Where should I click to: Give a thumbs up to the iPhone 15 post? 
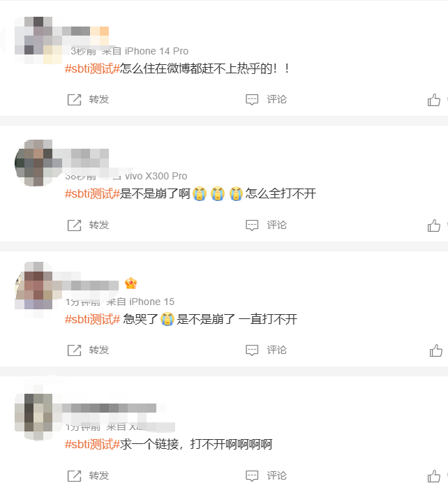pyautogui.click(x=436, y=350)
